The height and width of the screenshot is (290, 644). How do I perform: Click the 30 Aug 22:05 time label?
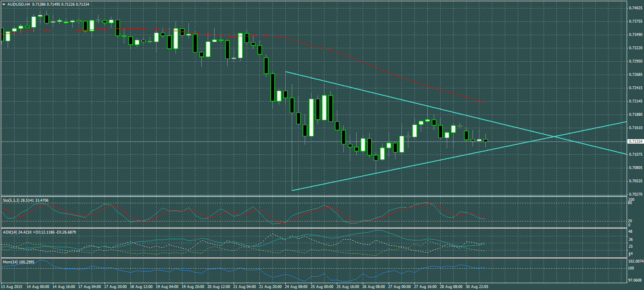(477, 287)
